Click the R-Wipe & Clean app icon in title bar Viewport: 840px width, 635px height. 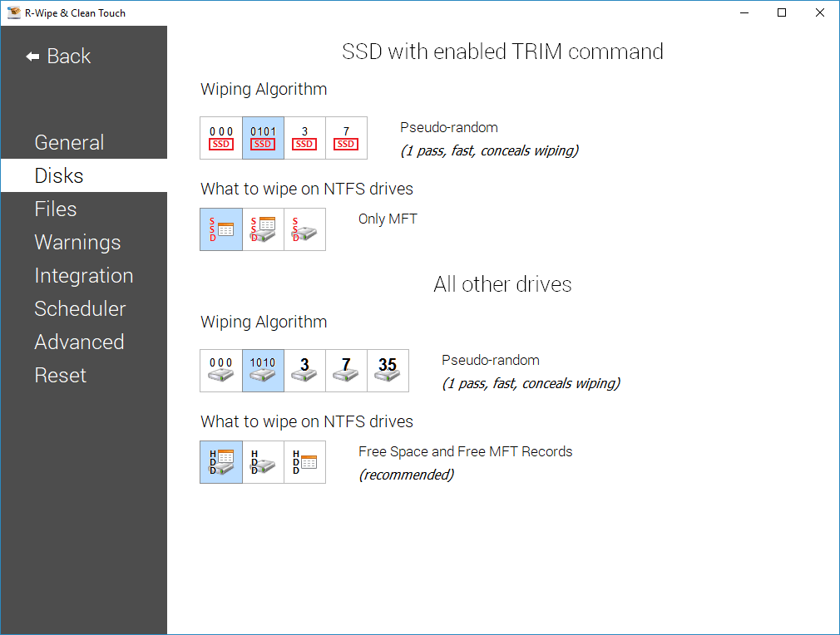coord(13,12)
